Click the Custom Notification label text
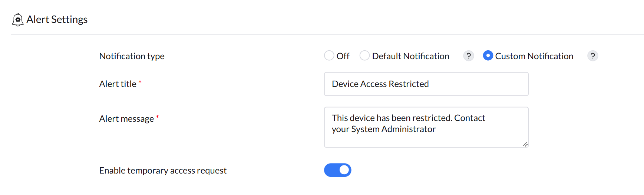The width and height of the screenshot is (644, 195). point(534,56)
